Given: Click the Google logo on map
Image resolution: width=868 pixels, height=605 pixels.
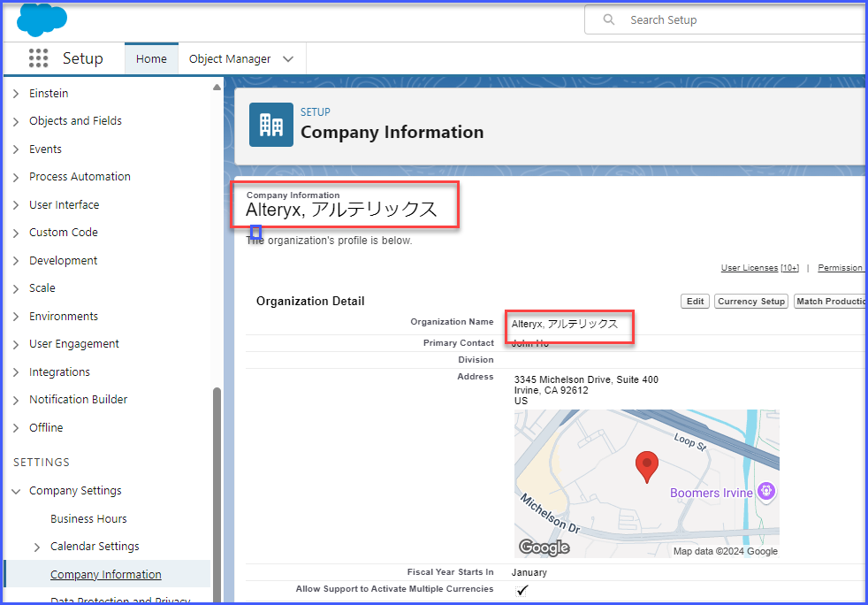Looking at the screenshot, I should (544, 548).
